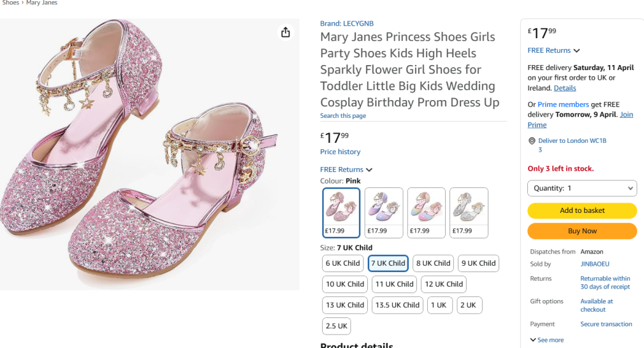The image size is (644, 348).
Task: Expand See more purchase details
Action: point(547,340)
